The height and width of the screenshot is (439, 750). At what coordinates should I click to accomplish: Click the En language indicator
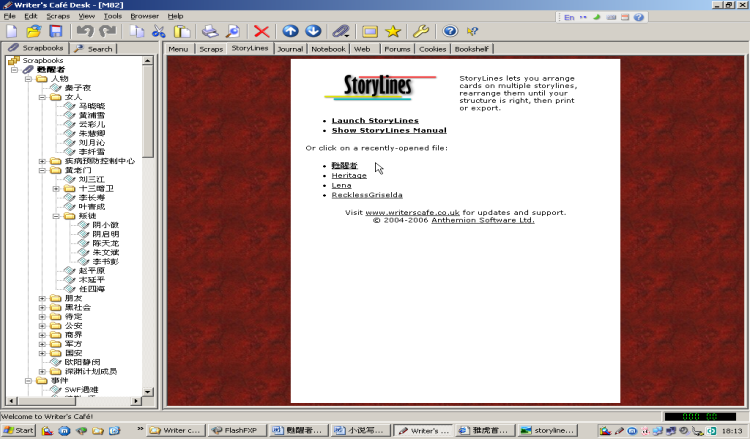(x=569, y=17)
